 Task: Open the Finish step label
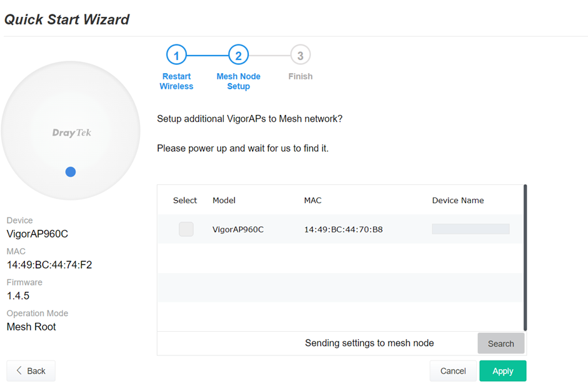300,76
